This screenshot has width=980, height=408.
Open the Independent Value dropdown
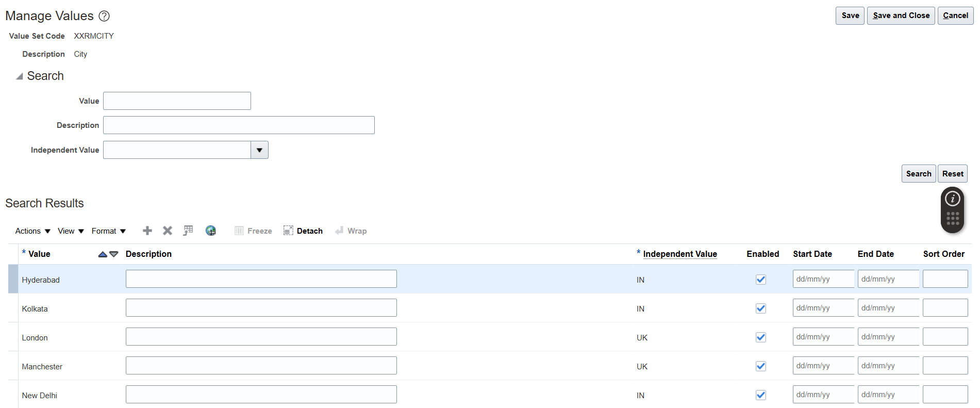[259, 150]
